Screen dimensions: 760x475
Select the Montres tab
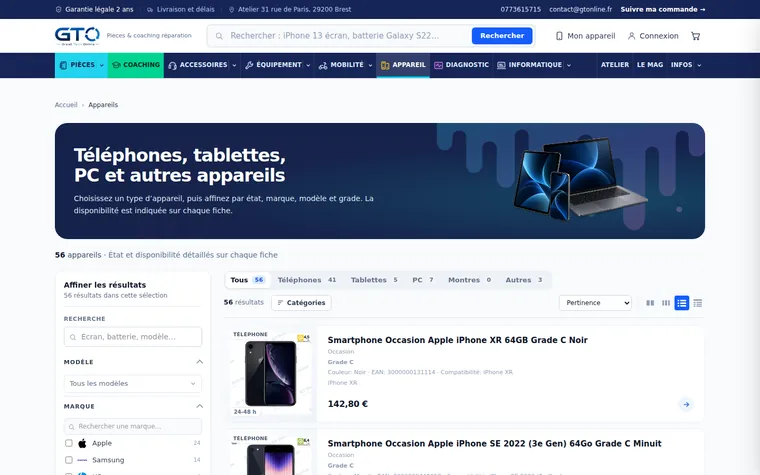pyautogui.click(x=470, y=280)
